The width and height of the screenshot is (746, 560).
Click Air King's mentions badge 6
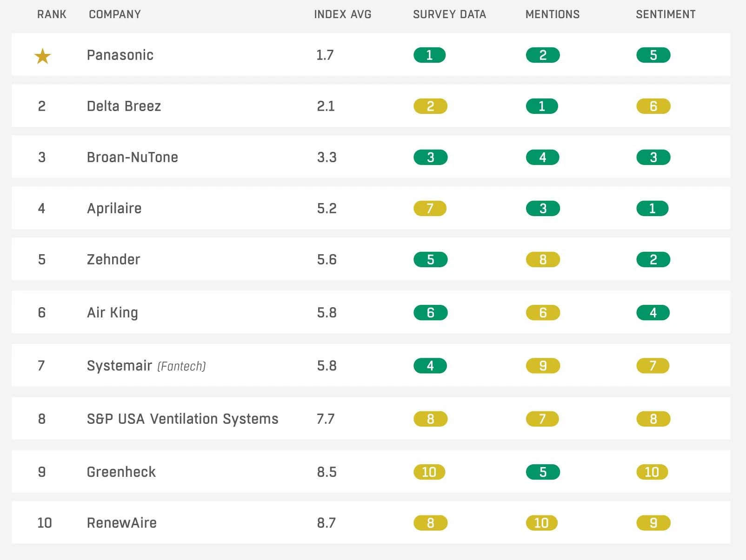pos(543,313)
